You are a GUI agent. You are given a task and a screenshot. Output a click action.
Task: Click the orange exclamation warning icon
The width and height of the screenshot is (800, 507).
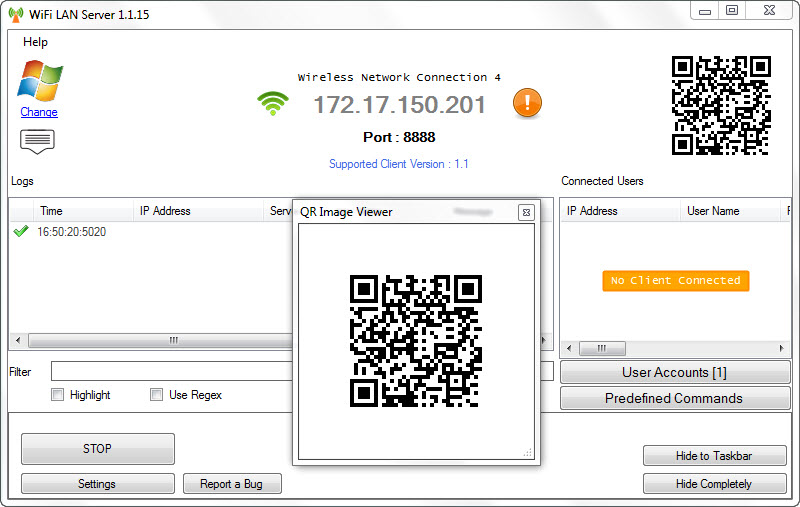[x=527, y=103]
